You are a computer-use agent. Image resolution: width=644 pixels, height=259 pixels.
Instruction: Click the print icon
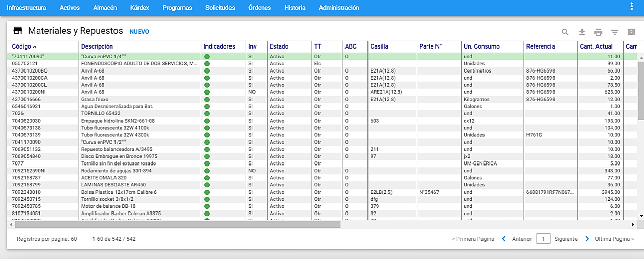click(599, 32)
